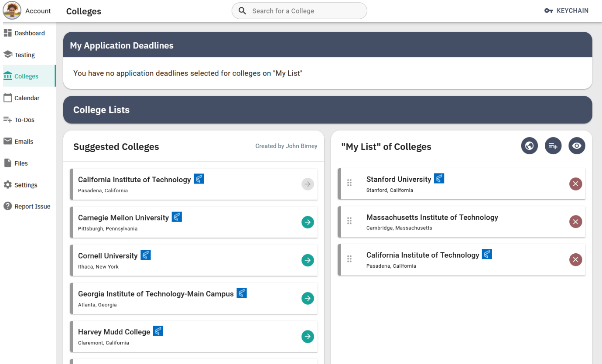Click the My Application Deadlines header
Viewport: 602px width, 364px height.
click(x=328, y=45)
